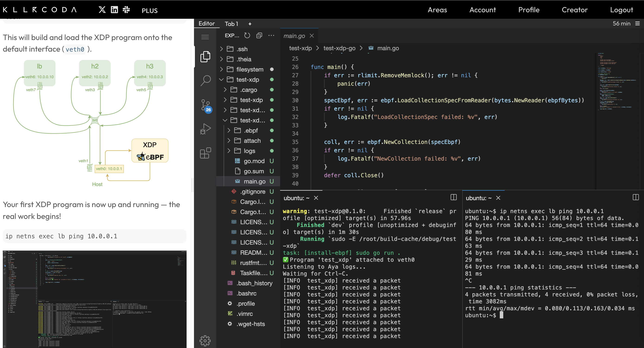Viewport: 644px width, 348px height.
Task: Click the Logout link
Action: (621, 10)
